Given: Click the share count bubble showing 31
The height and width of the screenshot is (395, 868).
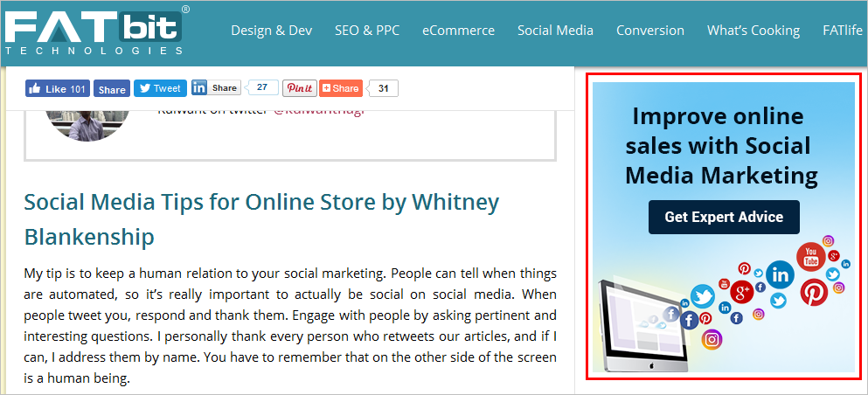Looking at the screenshot, I should (x=384, y=87).
